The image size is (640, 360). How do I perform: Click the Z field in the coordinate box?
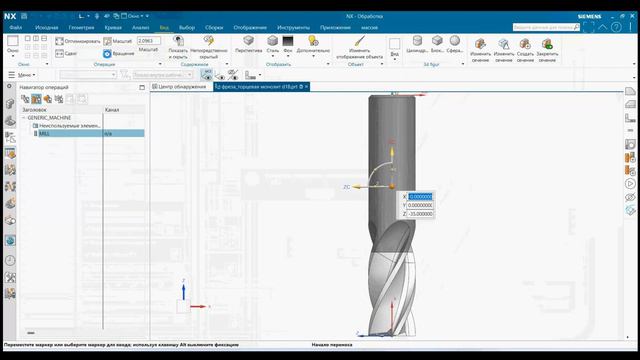pos(420,214)
